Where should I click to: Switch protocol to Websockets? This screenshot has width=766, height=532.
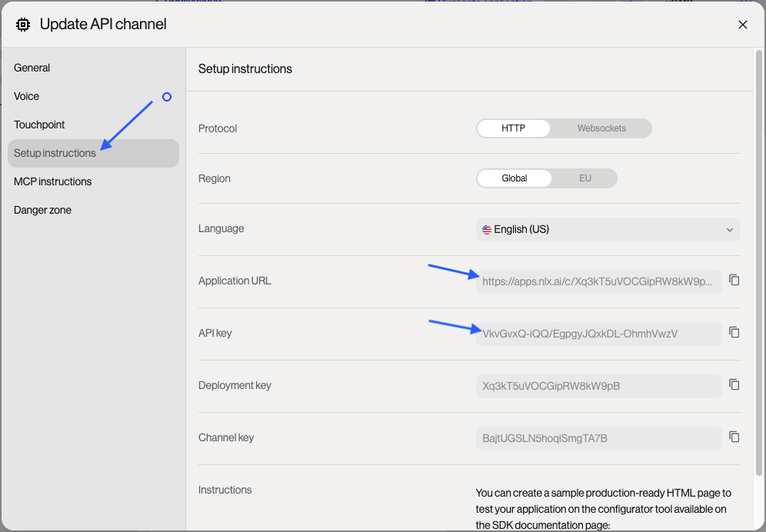(x=601, y=128)
